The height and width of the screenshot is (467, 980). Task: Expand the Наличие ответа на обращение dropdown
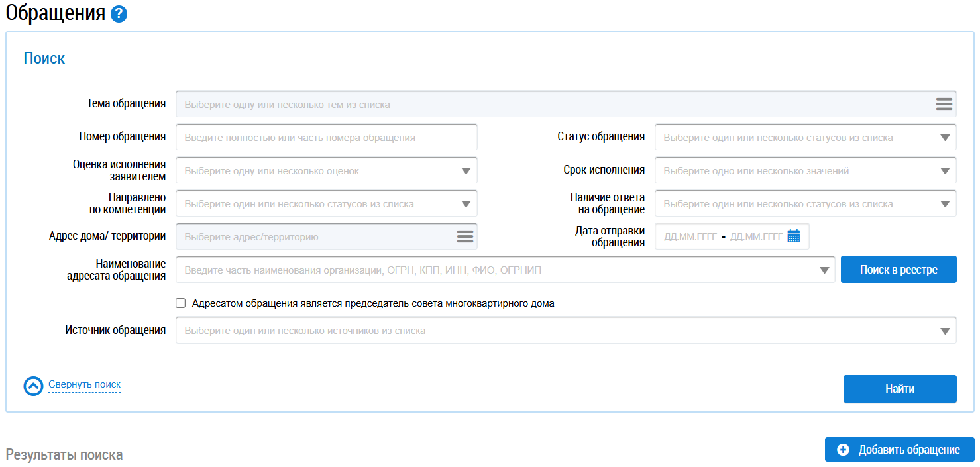(x=944, y=204)
